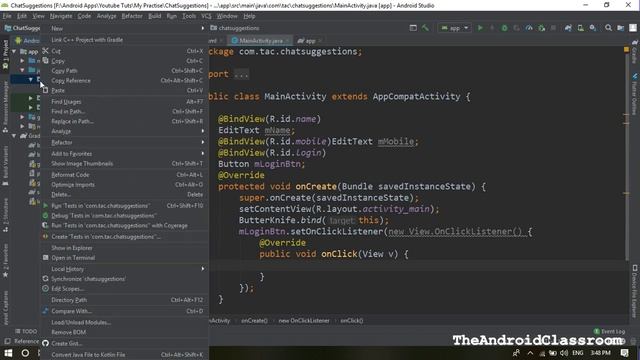This screenshot has height=360, width=640.
Task: Synchronize 'chatsuggestions' entry
Action: pyautogui.click(x=124, y=279)
